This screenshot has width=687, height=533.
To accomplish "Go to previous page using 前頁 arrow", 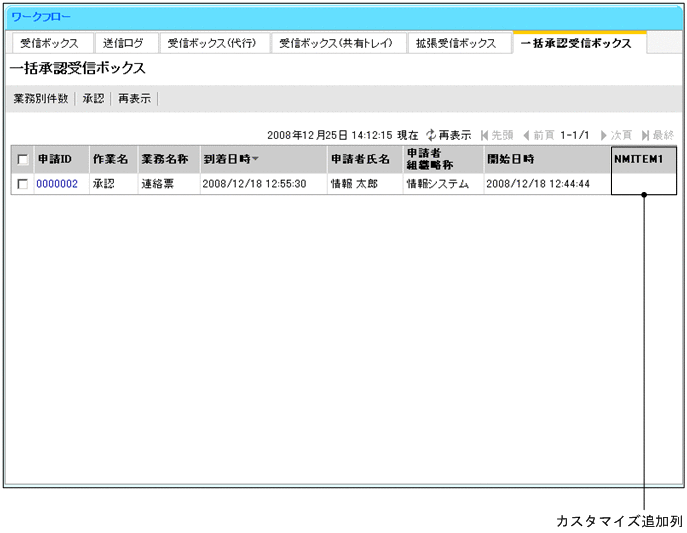I will 526,134.
